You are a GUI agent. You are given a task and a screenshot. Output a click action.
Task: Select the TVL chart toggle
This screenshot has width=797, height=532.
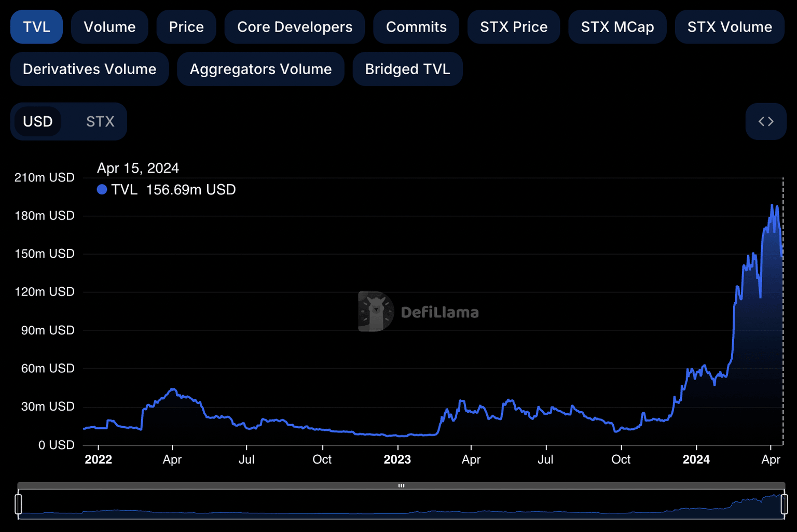click(x=36, y=27)
